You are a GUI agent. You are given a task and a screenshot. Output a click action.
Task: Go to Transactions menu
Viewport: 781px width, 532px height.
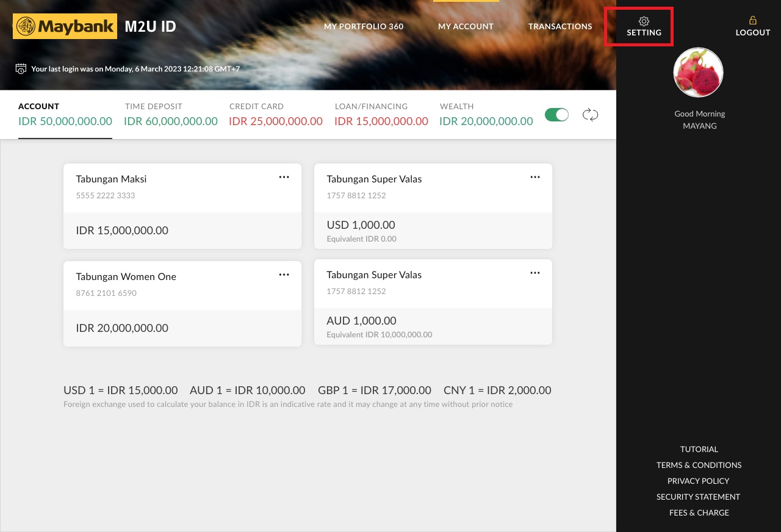pos(560,26)
